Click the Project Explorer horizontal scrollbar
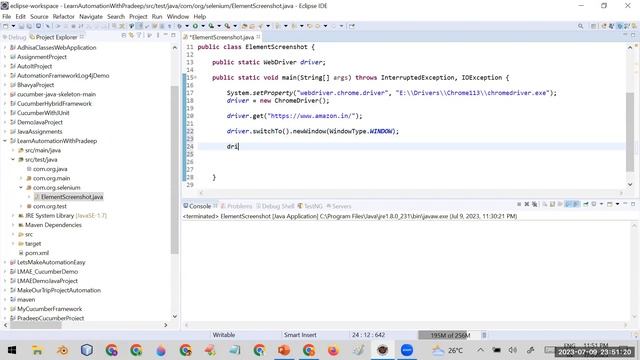This screenshot has width=640, height=360. pos(36,325)
